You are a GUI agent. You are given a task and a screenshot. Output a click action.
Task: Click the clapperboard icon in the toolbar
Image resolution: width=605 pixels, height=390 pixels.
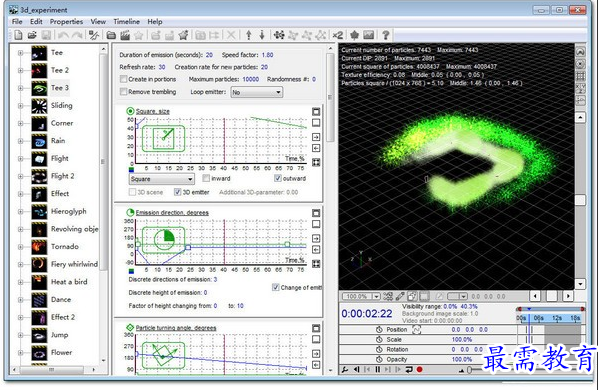coord(125,35)
